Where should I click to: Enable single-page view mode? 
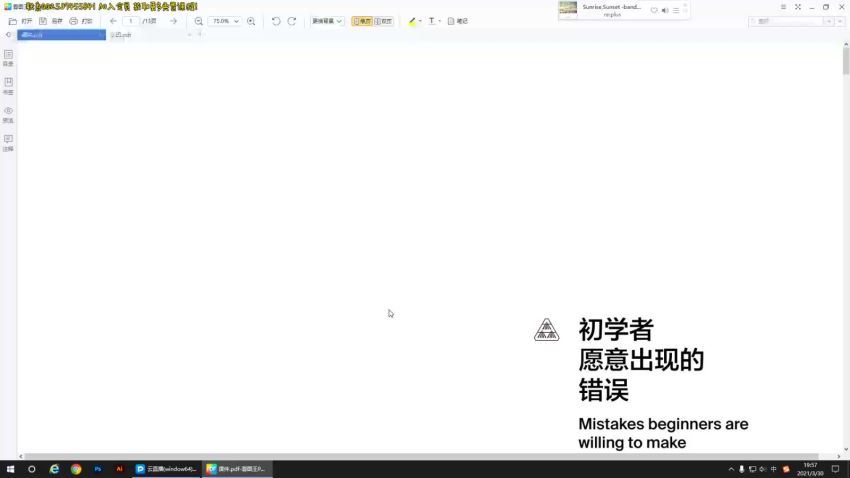[362, 21]
